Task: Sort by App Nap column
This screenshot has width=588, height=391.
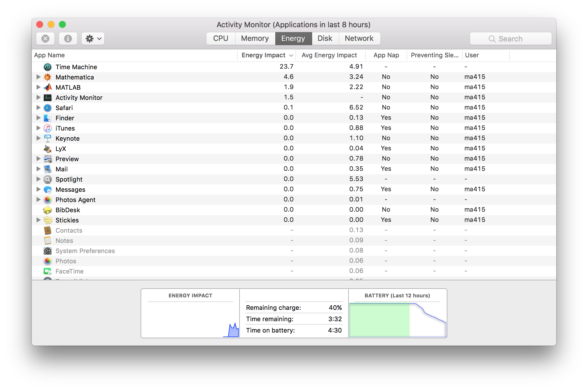Action: (386, 55)
